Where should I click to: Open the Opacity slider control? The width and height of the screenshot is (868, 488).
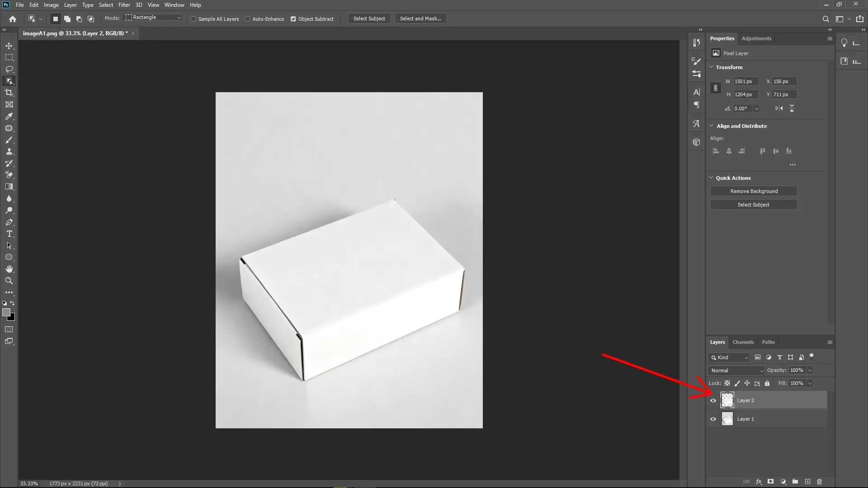809,370
